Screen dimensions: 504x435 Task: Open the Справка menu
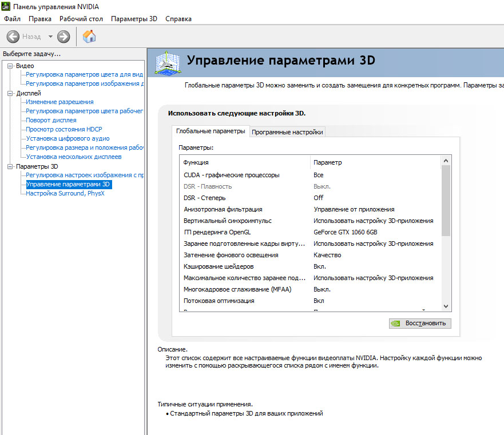178,19
